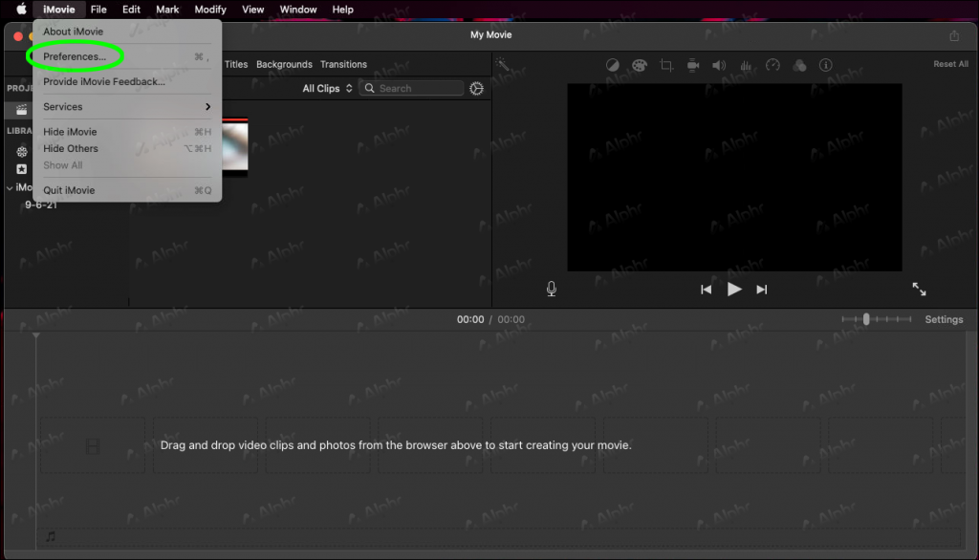Collapse the iMovie Library in the sidebar
This screenshot has height=560, width=979.
click(8, 187)
